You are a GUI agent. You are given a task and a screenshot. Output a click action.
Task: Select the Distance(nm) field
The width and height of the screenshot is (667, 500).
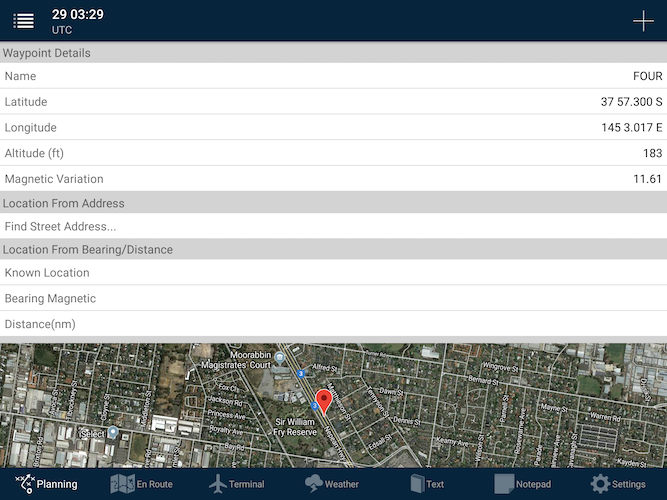pyautogui.click(x=334, y=324)
